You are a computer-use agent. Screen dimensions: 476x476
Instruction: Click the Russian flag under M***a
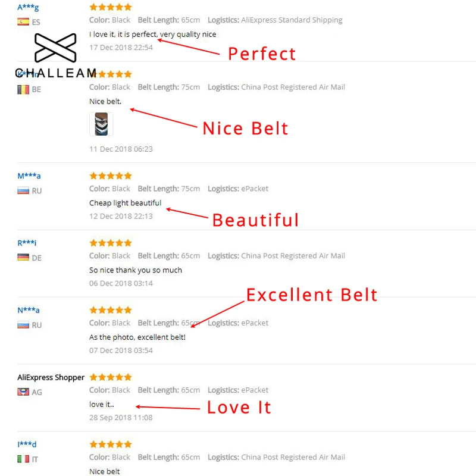click(x=23, y=191)
